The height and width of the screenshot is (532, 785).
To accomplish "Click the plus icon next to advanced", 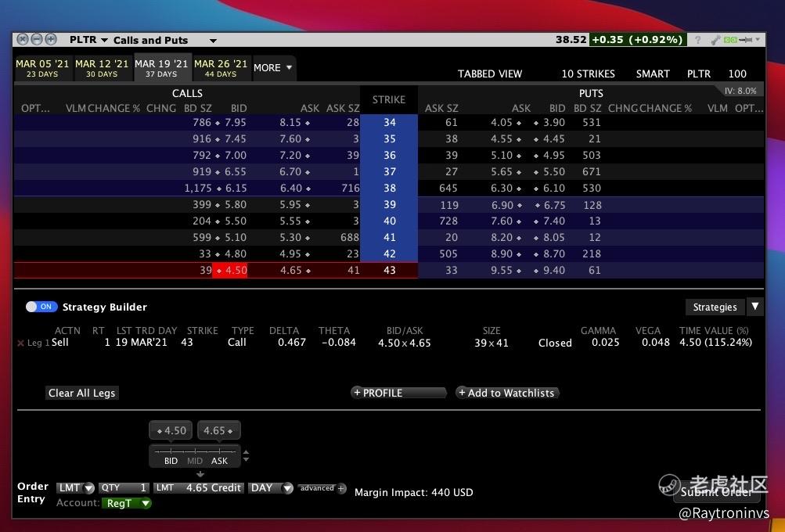I will (x=341, y=488).
